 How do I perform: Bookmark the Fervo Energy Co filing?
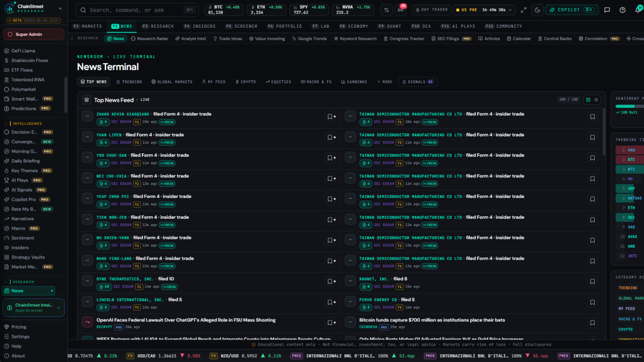(592, 302)
